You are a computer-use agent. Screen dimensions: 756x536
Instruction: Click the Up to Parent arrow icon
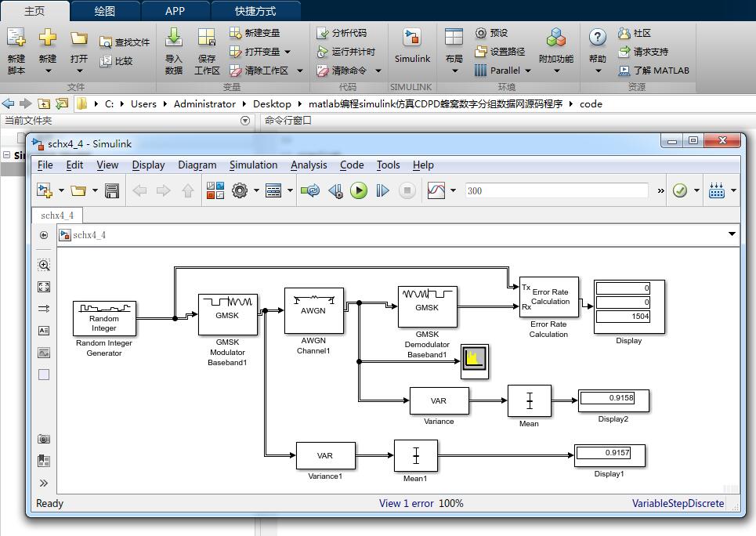tap(188, 190)
